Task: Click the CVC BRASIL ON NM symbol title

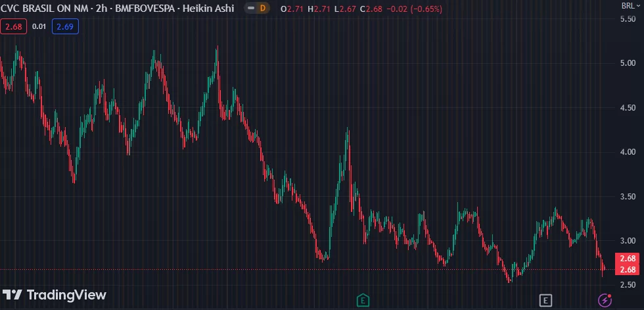Action: click(44, 8)
